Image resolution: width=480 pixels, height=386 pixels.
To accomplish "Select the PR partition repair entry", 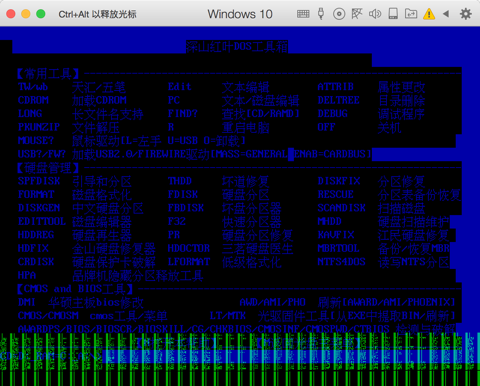I will tap(174, 235).
